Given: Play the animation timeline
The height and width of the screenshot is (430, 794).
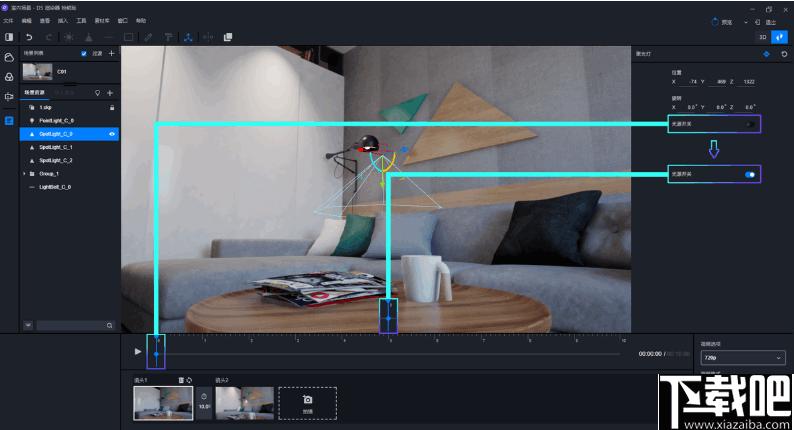Looking at the screenshot, I should click(138, 351).
